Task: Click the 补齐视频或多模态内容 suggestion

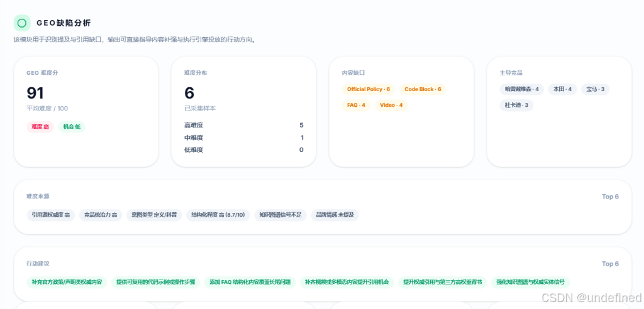Action: coord(347,283)
